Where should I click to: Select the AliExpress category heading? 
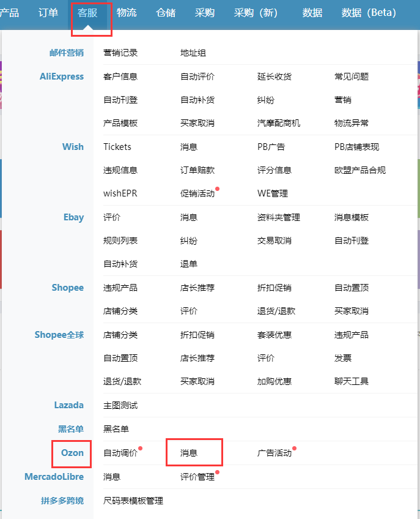[62, 77]
